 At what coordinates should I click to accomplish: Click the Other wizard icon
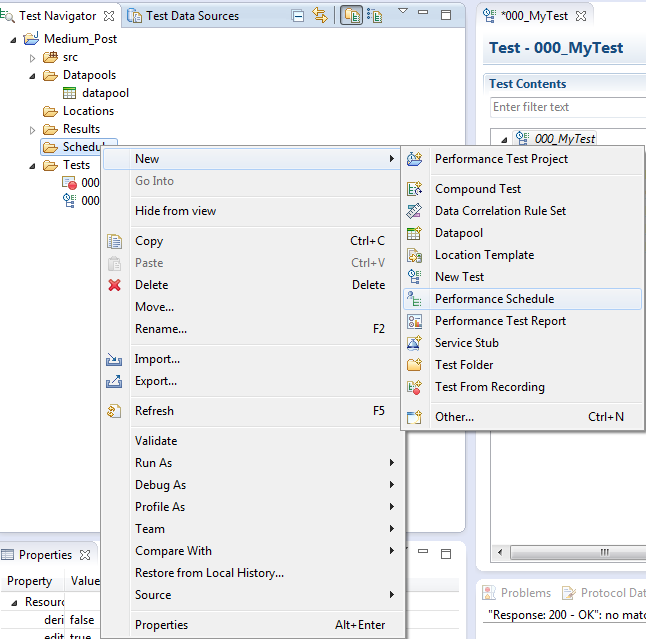point(414,417)
